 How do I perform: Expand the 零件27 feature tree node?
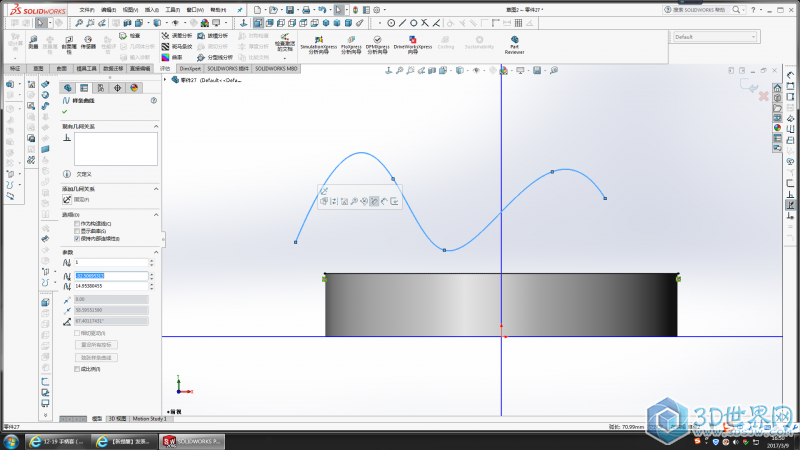tap(165, 80)
